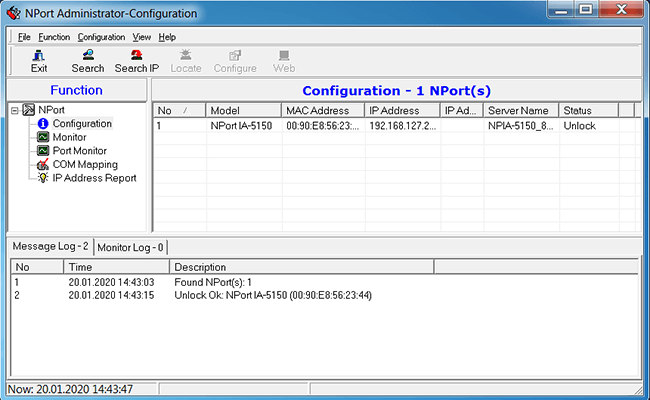650x400 pixels.
Task: Sort by IP Address column header
Action: [x=403, y=111]
